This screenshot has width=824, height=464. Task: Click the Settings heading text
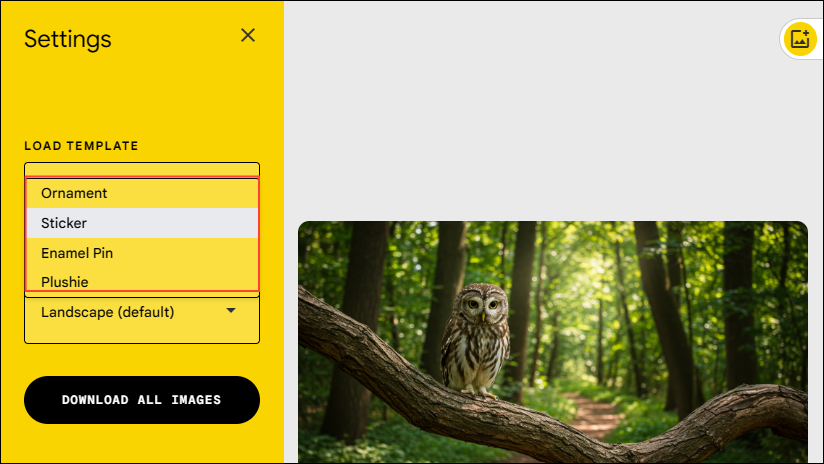[x=68, y=39]
